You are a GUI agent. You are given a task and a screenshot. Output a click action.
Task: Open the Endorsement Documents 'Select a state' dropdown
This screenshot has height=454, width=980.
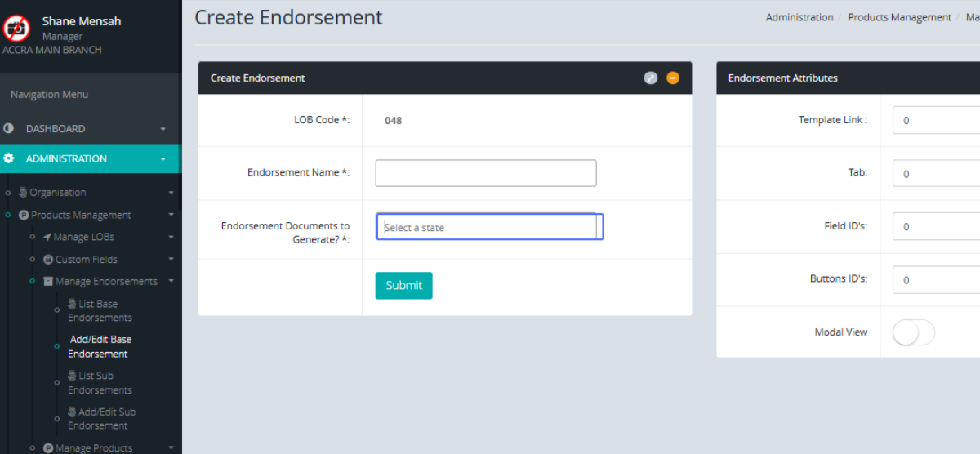[489, 227]
